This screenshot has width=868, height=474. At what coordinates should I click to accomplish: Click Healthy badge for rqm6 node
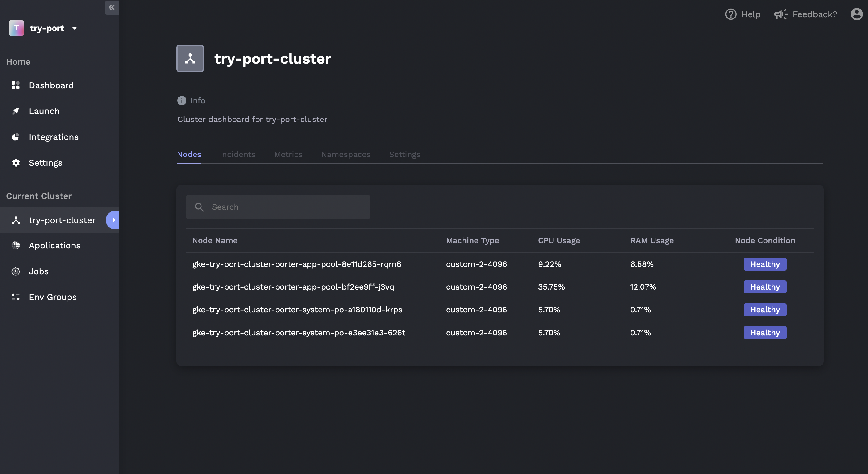765,264
